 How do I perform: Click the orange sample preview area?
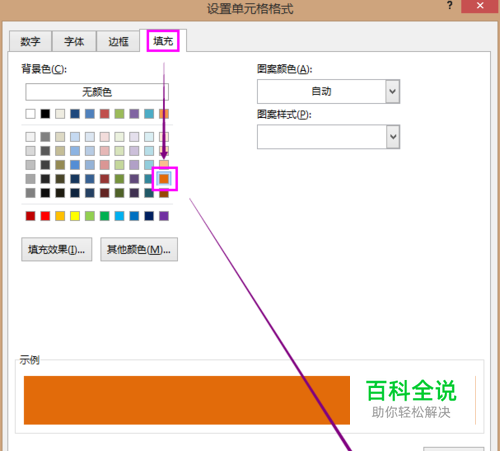click(187, 400)
